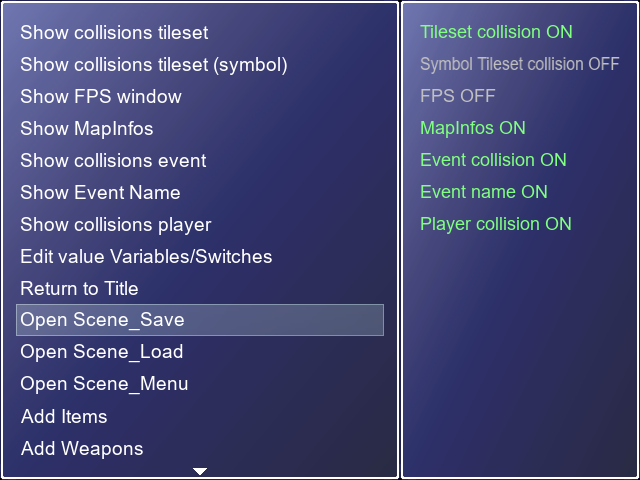Select the highlighted Open Scene_Save entry
Screen dimensions: 640x480
[x=200, y=320]
